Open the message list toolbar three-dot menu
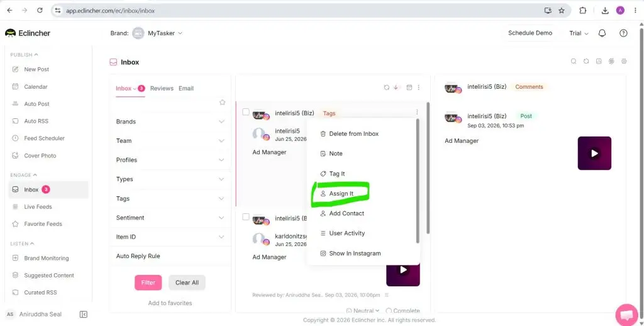The image size is (644, 326). coord(418,87)
